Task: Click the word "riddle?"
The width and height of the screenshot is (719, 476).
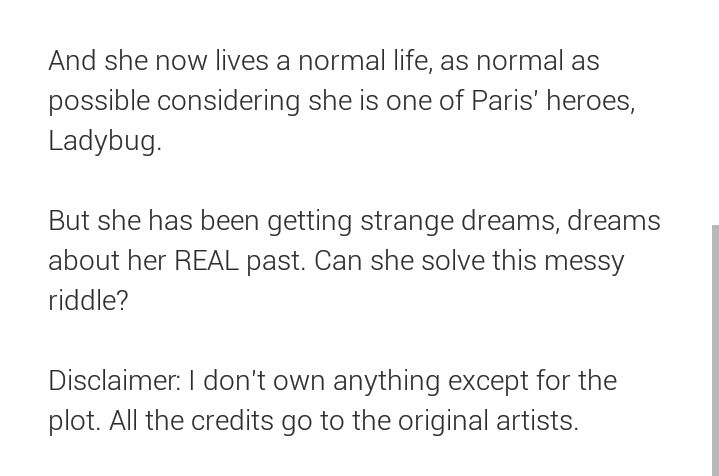Action: click(88, 301)
